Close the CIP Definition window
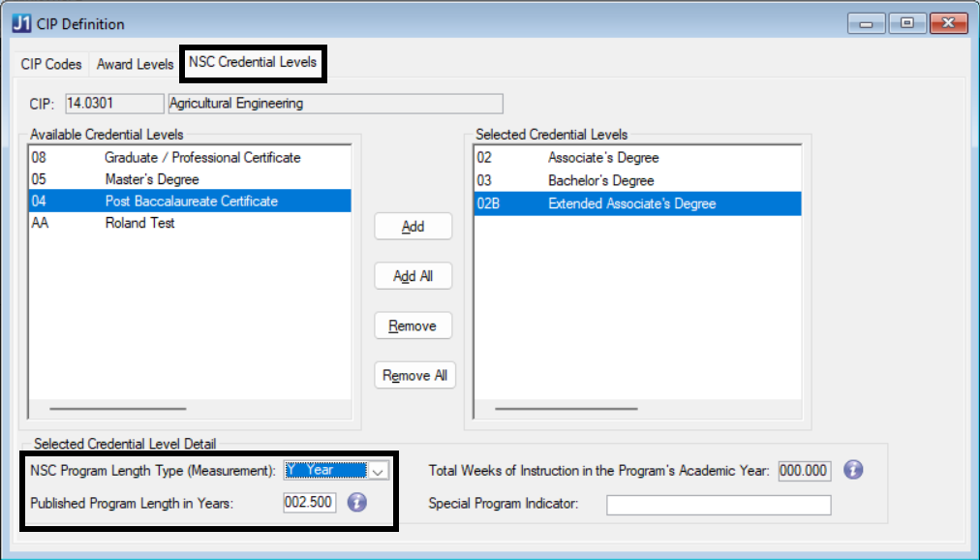980x560 pixels. tap(949, 23)
